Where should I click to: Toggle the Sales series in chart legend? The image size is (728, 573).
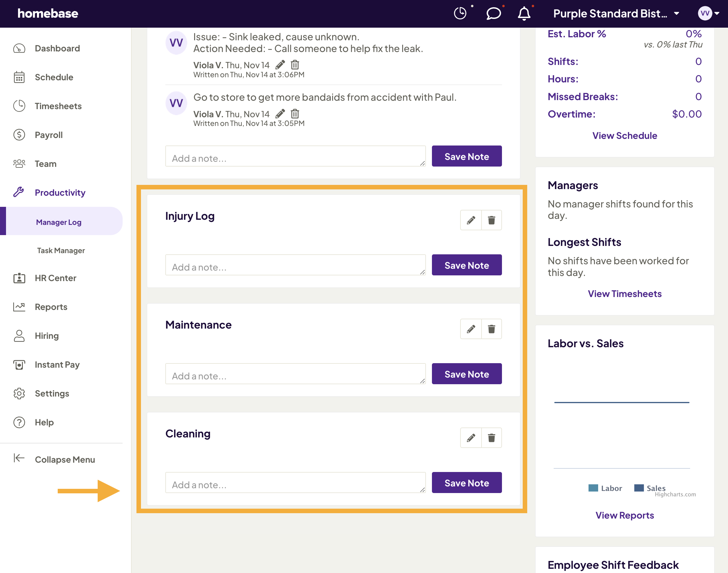pyautogui.click(x=650, y=488)
